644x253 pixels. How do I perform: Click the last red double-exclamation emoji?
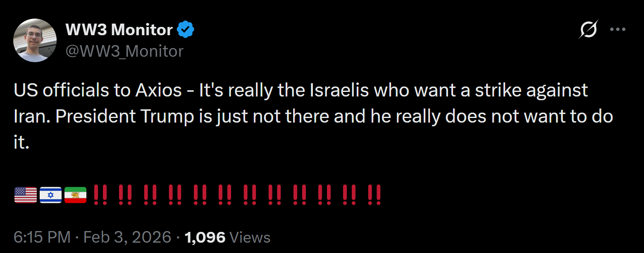tap(374, 195)
